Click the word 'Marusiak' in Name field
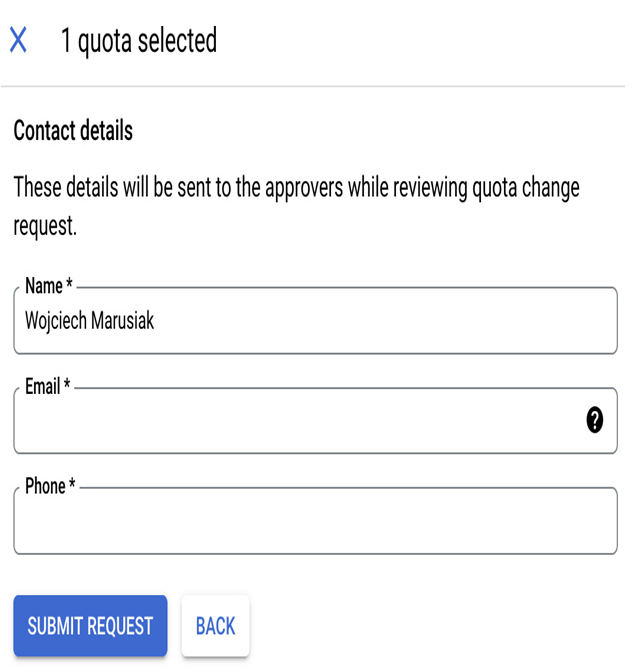 tap(122, 320)
